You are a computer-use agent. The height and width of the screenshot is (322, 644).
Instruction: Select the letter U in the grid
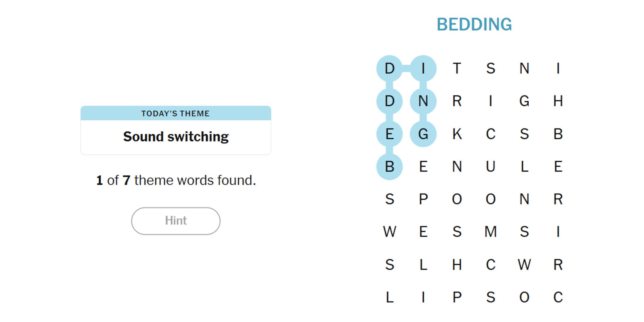coord(491,167)
